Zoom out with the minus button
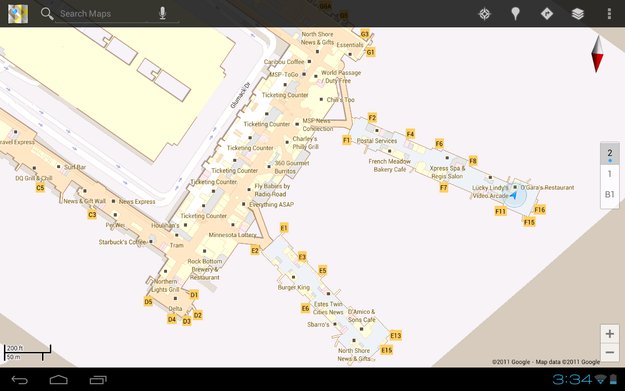The height and width of the screenshot is (391, 625). [609, 352]
